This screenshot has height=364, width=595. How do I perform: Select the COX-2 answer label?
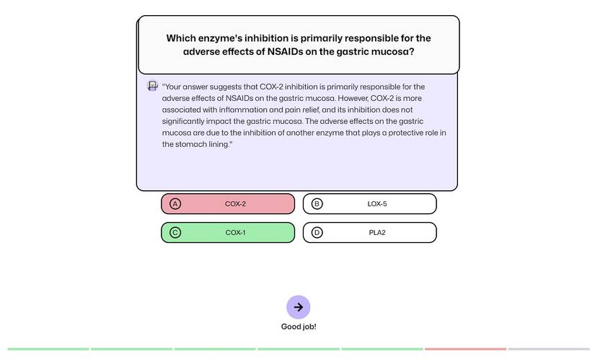[235, 204]
